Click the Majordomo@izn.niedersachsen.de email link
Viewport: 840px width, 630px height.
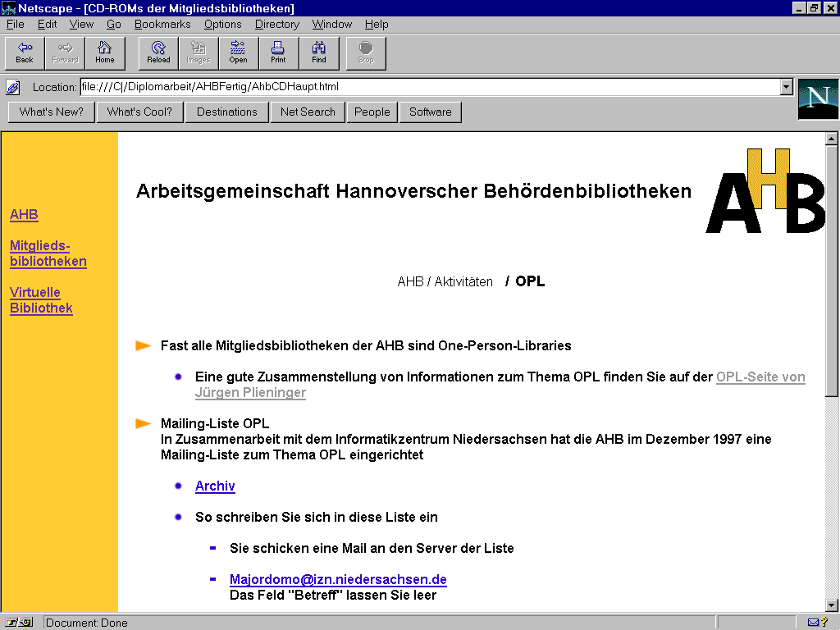coord(338,580)
